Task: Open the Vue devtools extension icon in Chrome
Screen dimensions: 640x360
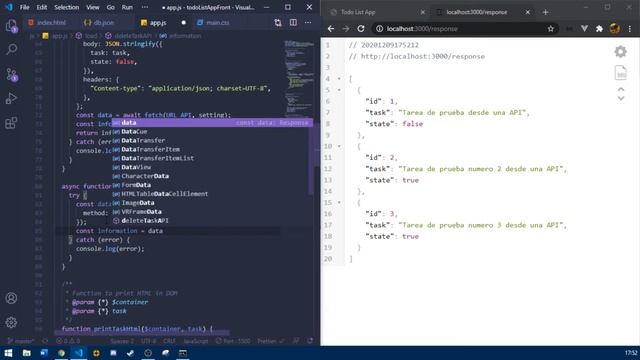Action: pyautogui.click(x=584, y=29)
